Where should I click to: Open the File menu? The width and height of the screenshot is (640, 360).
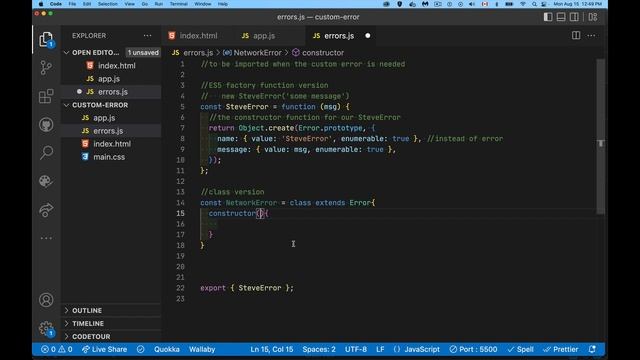pyautogui.click(x=72, y=4)
